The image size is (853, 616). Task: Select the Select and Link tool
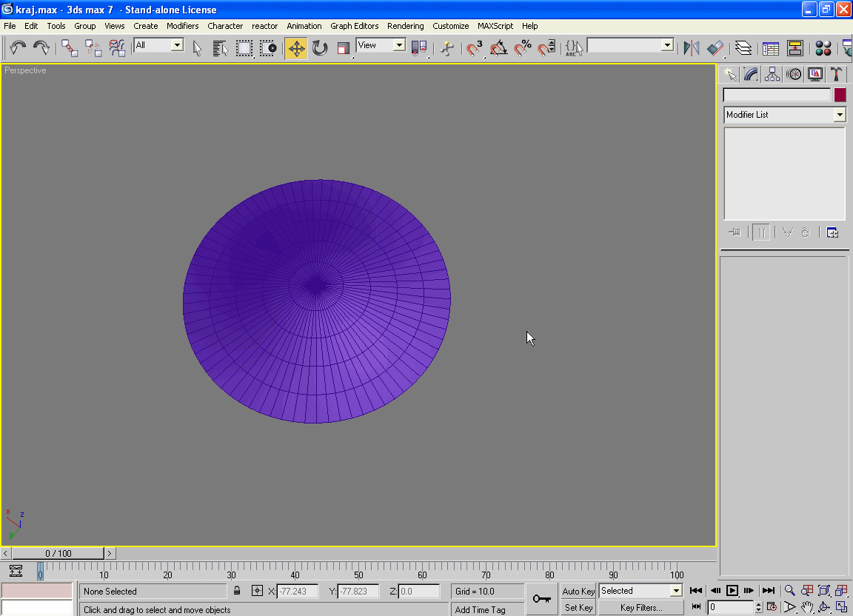(70, 49)
